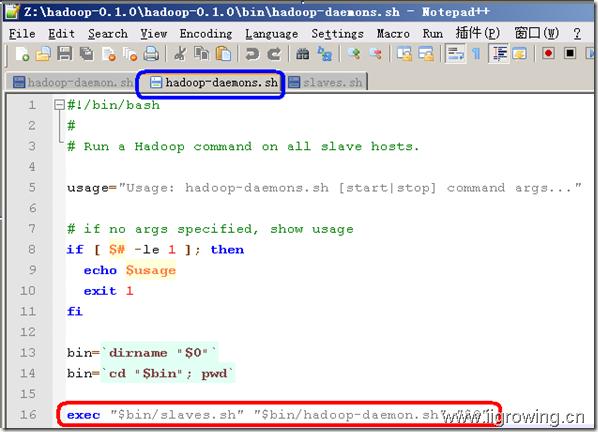Open Find with the binoculars icon
Screen dimensions: 598x432
(302, 54)
